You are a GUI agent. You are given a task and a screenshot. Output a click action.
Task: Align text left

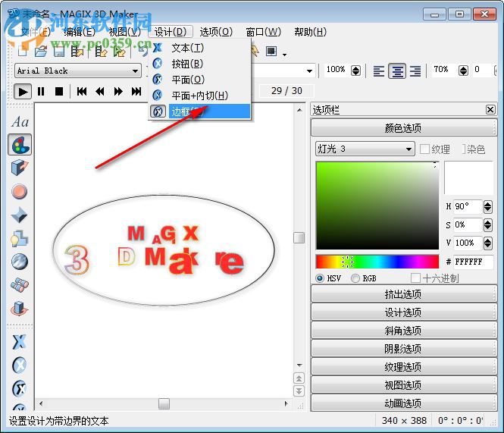(379, 71)
